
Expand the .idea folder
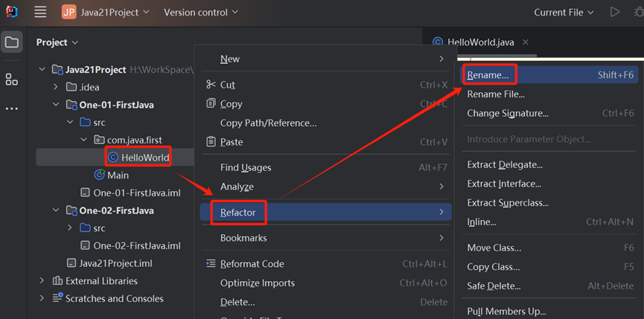(x=56, y=87)
